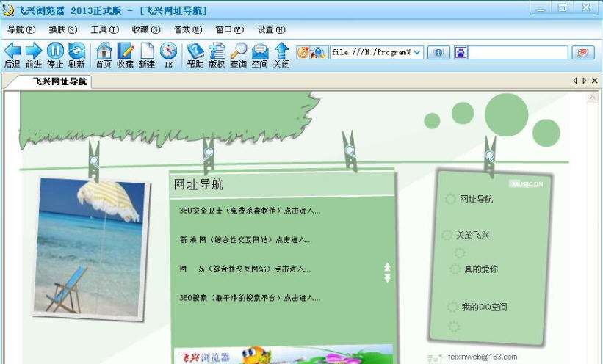
Task: Click the 飞兴浏览器 banner image
Action: coord(283,354)
